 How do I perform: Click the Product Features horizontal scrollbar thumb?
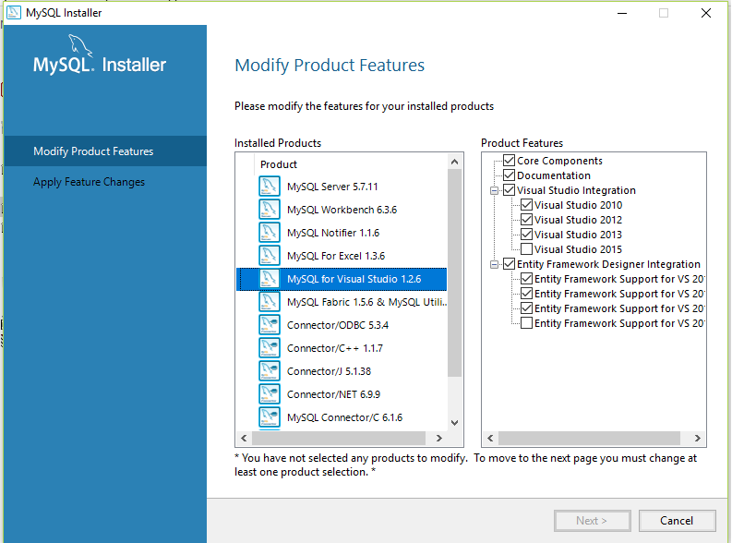click(x=589, y=438)
